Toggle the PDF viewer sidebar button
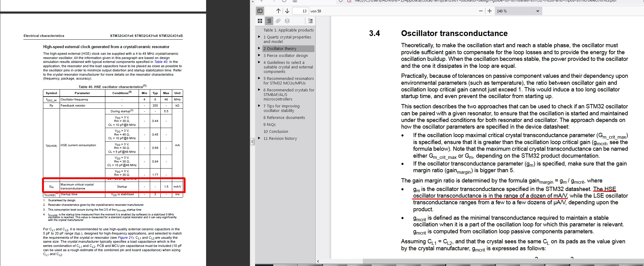This screenshot has height=266, width=644. [x=260, y=11]
